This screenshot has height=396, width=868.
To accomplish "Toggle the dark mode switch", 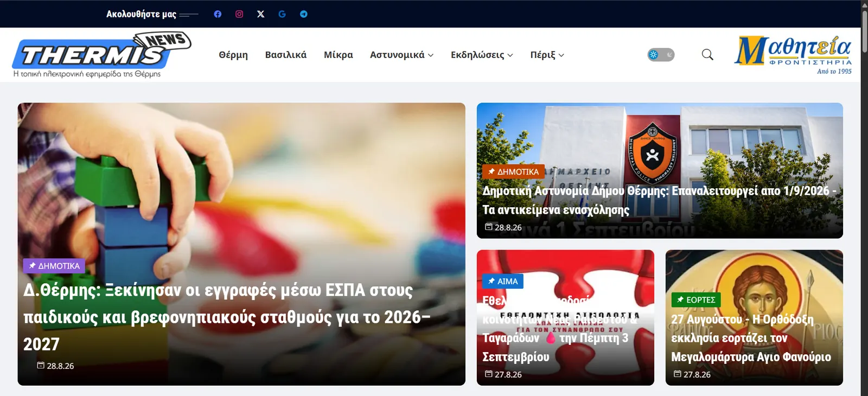I will tap(661, 55).
